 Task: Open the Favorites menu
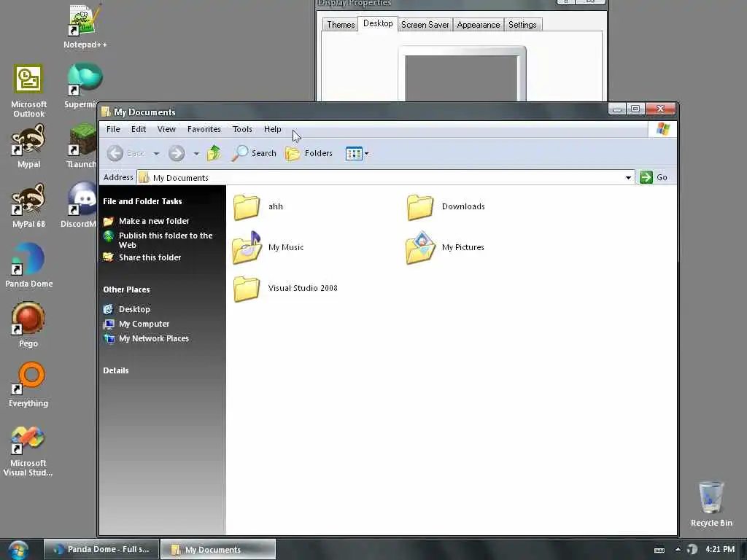point(204,129)
